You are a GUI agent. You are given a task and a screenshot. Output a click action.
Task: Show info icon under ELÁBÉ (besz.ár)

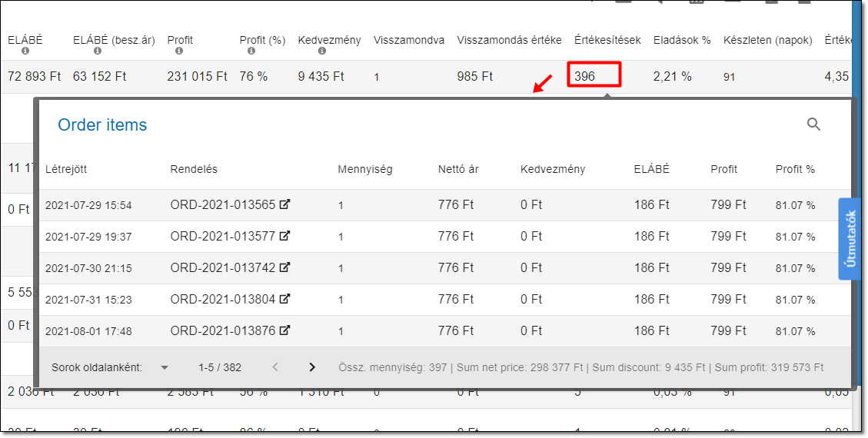tap(98, 51)
